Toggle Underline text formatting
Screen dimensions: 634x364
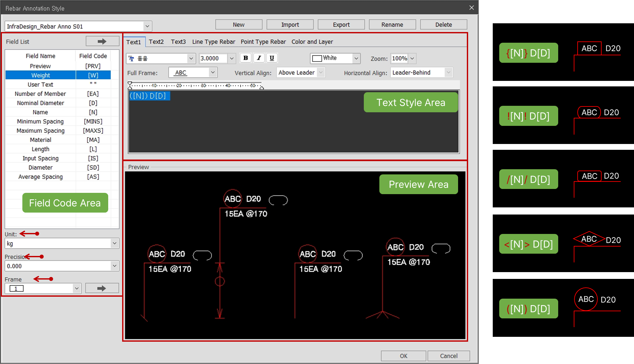[x=272, y=58]
